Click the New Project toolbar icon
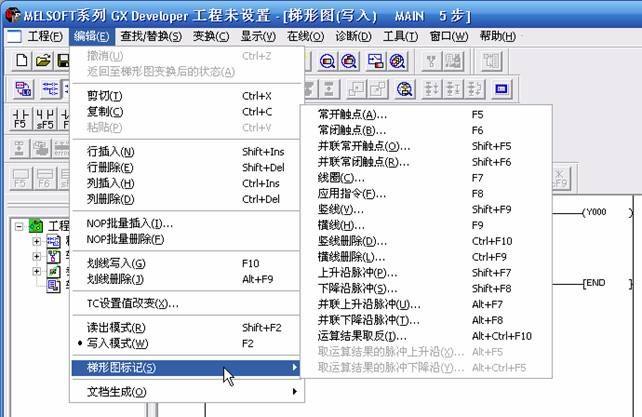The width and height of the screenshot is (642, 417). pyautogui.click(x=22, y=60)
